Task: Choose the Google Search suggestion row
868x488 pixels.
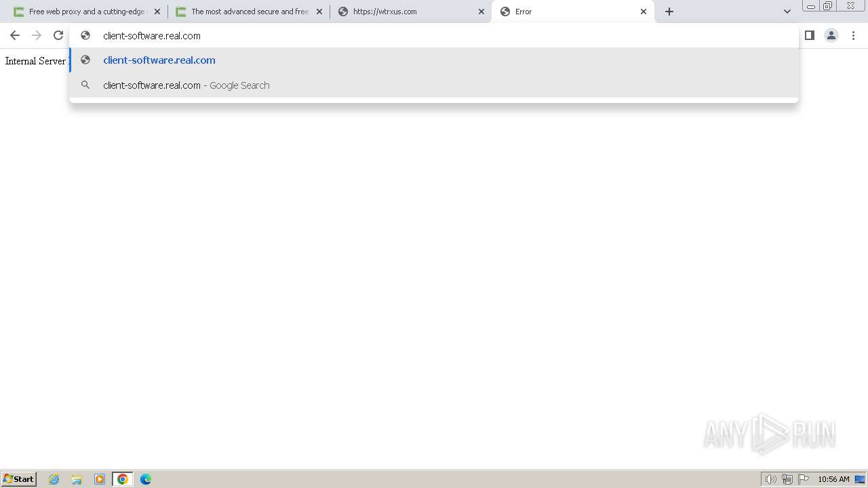Action: [x=434, y=85]
